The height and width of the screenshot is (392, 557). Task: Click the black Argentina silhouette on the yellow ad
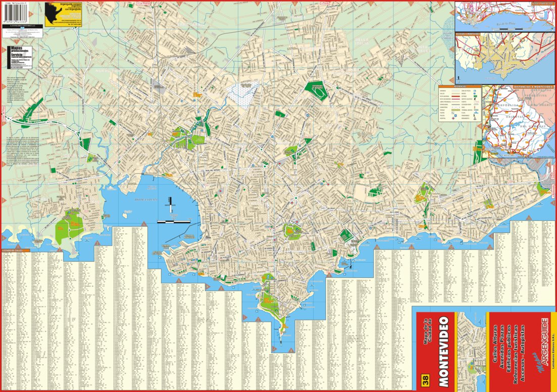click(x=52, y=12)
